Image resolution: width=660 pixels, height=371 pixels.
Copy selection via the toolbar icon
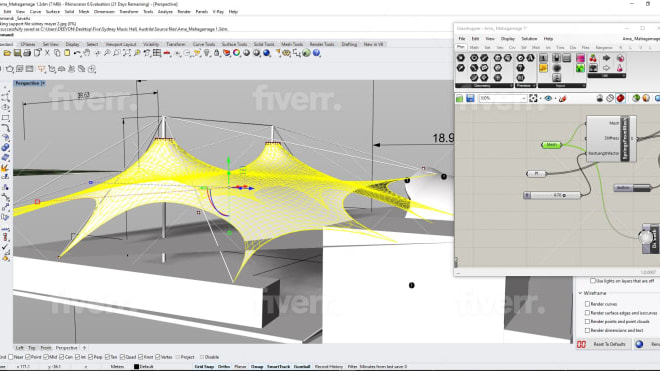pyautogui.click(x=57, y=53)
